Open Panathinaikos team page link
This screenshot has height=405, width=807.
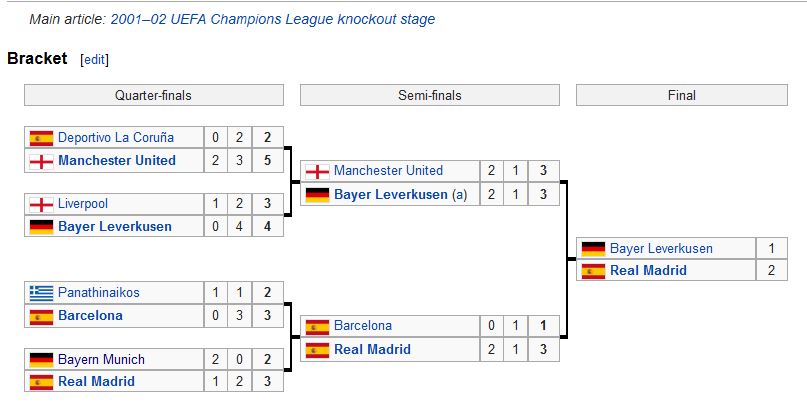(x=99, y=293)
